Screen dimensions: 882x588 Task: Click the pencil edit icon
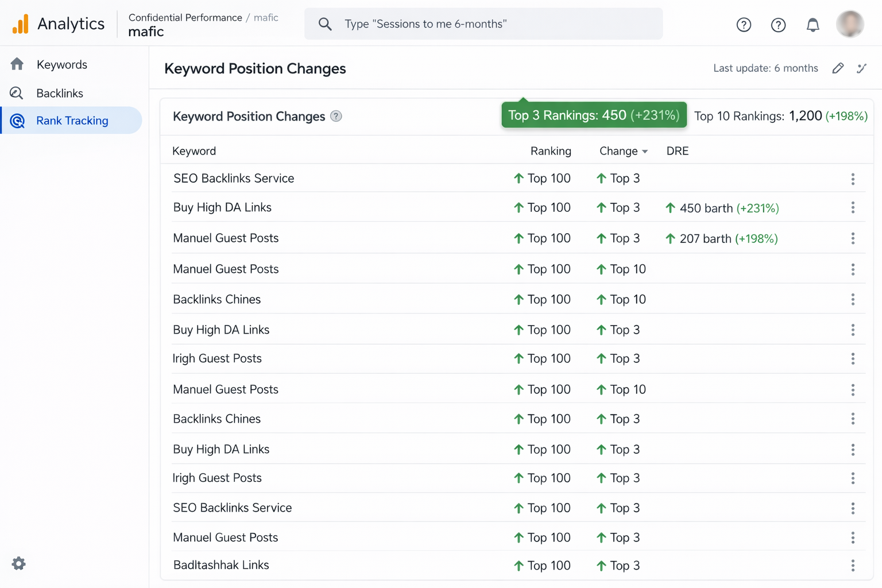(838, 68)
